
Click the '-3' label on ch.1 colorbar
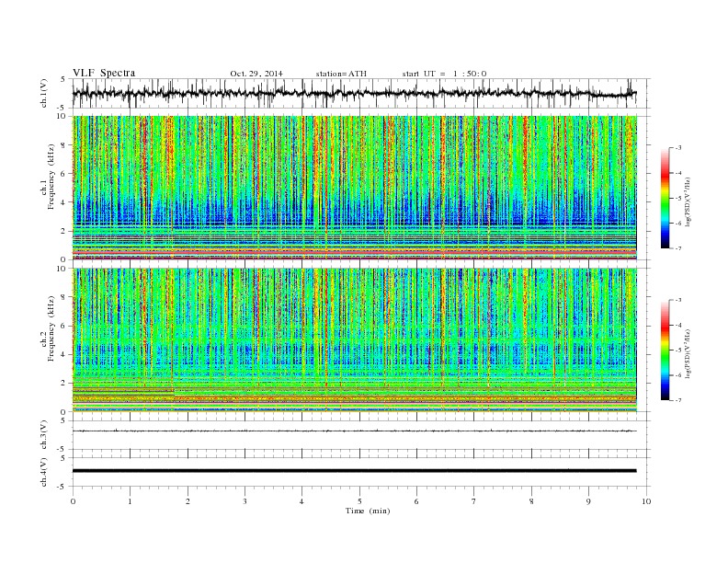677,148
